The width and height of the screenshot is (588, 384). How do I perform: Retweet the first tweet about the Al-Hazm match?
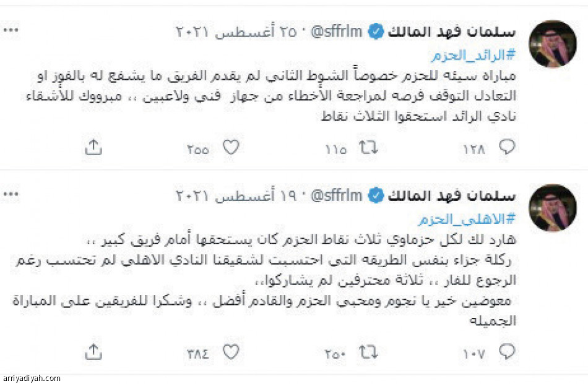coord(369,147)
